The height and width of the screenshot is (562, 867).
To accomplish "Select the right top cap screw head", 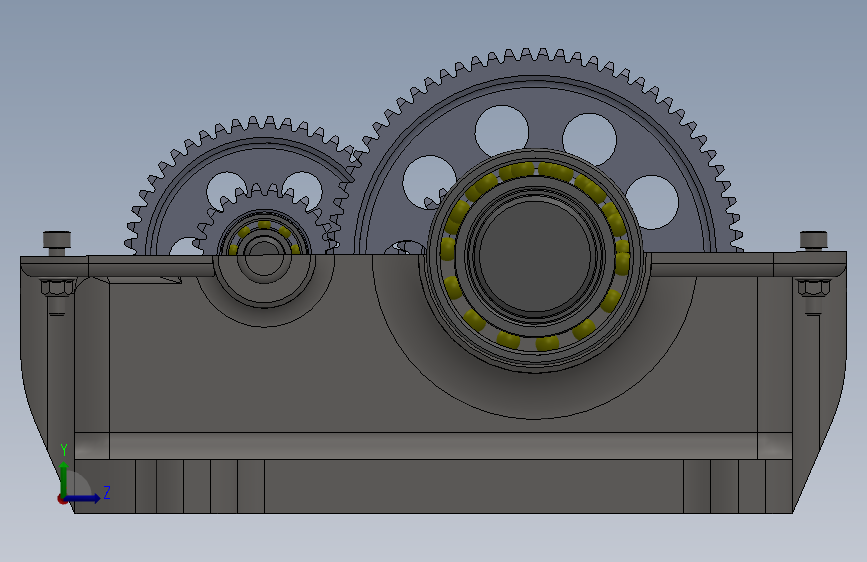I will coord(813,240).
